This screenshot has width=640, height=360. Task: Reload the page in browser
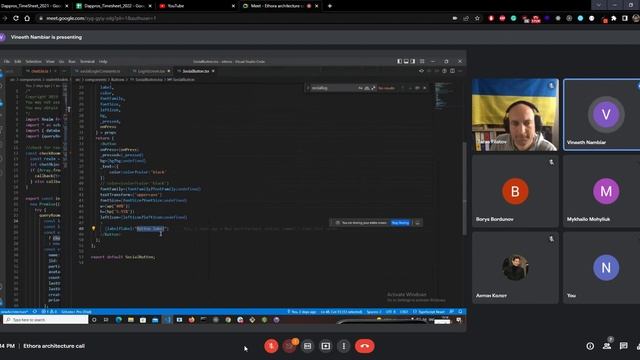tap(16, 18)
